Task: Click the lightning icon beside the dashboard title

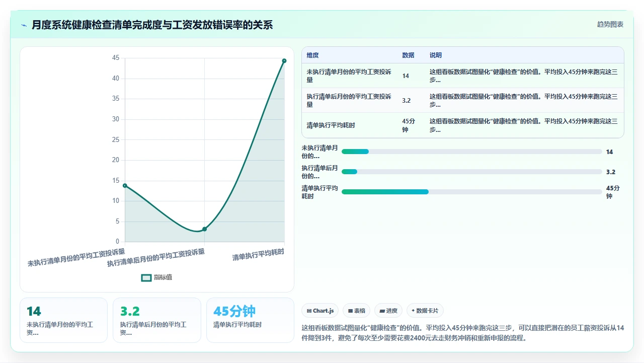Action: coord(24,25)
